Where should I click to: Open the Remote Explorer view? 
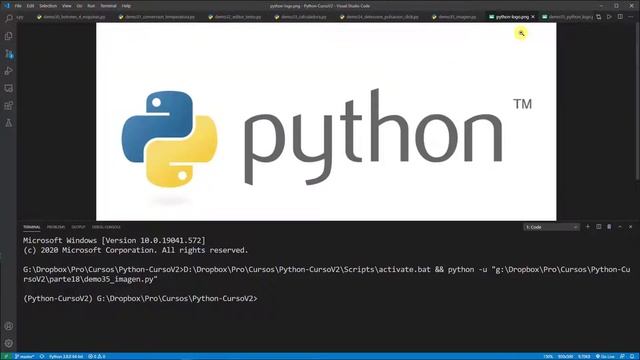pos(9,88)
